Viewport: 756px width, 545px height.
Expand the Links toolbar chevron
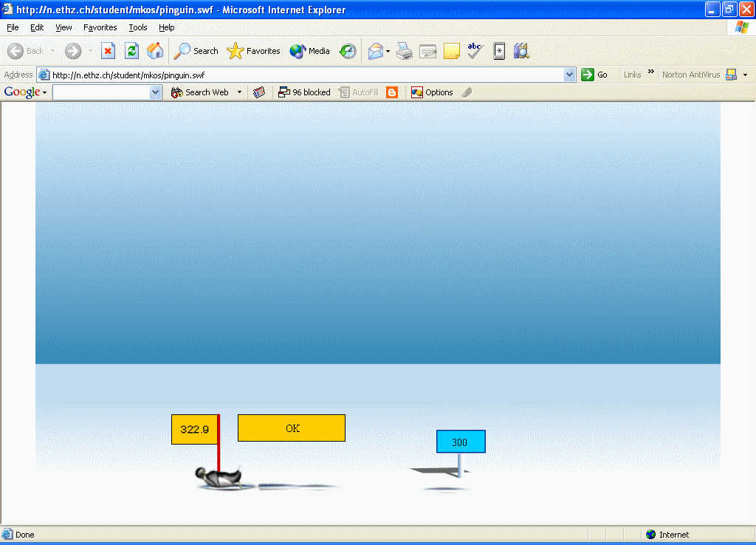click(651, 72)
